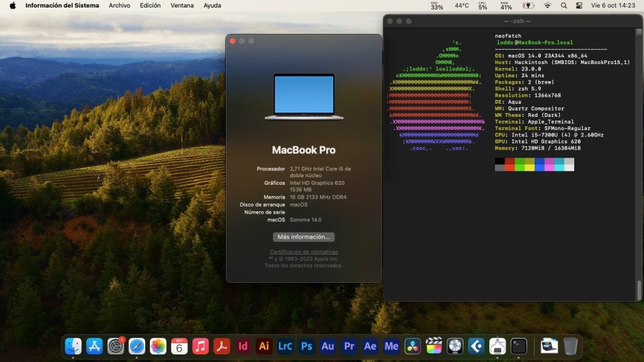
Task: Open Adobe InDesign dock icon
Action: point(243,346)
